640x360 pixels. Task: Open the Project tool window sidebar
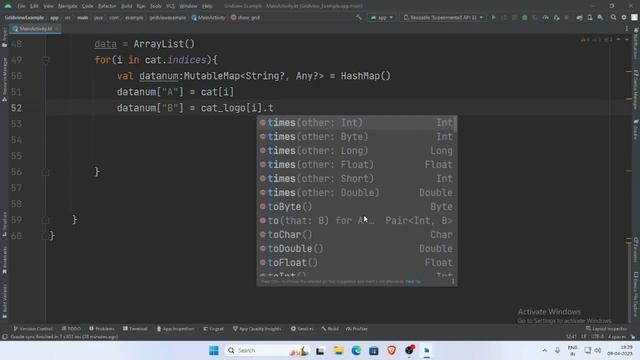[4, 38]
